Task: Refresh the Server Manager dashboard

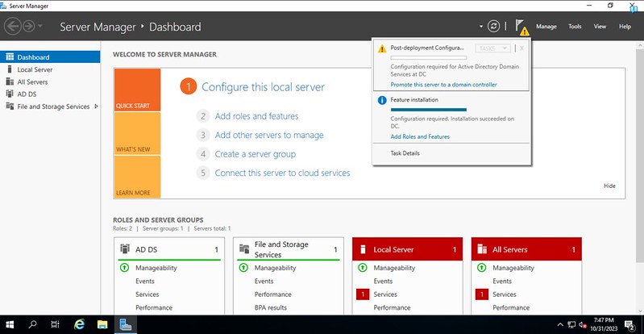Action: [493, 27]
